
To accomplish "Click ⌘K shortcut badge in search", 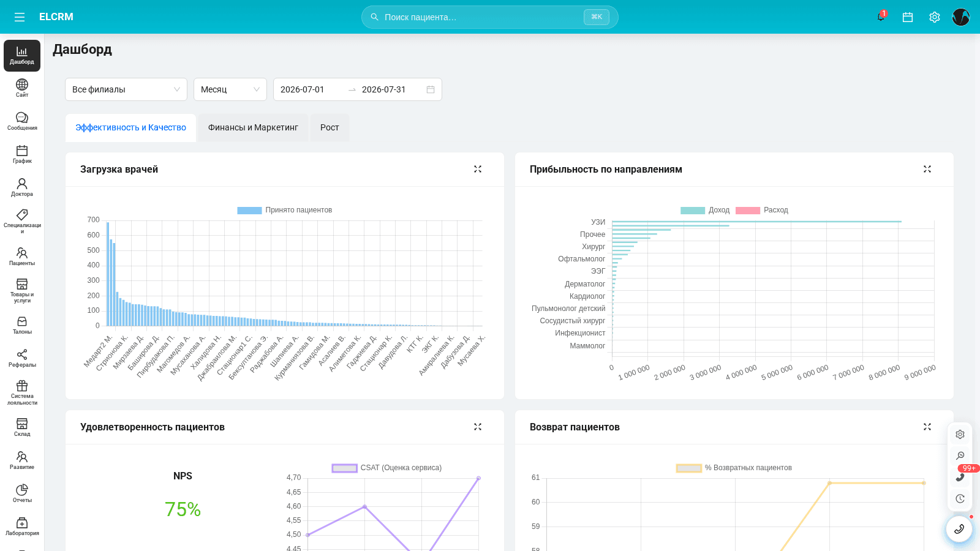I will click(x=597, y=17).
